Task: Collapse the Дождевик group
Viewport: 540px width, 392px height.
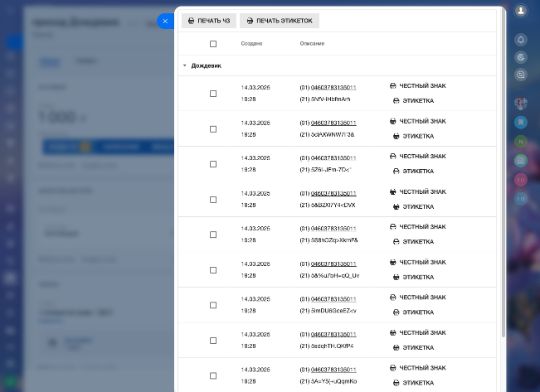Action: [185, 65]
